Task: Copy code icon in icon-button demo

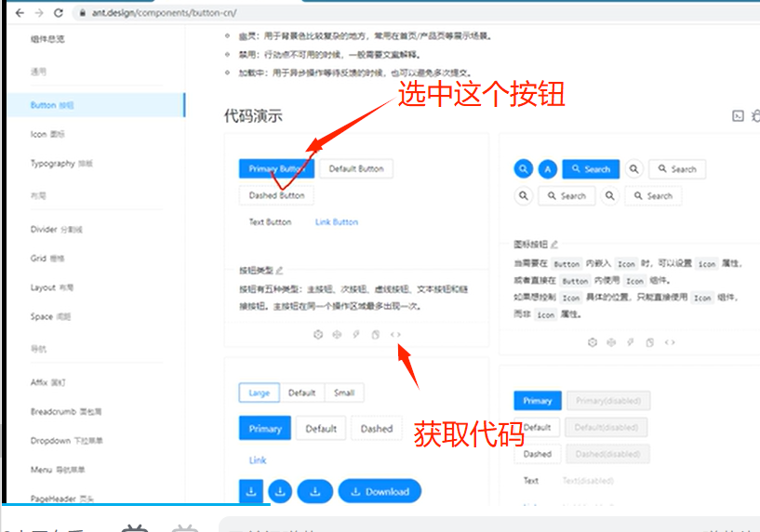Action: pos(650,342)
